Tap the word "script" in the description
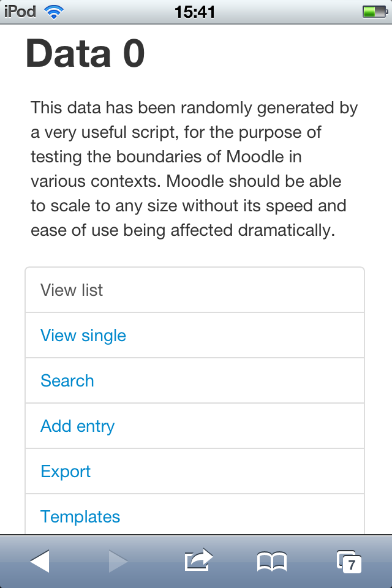Viewport: 392px width, 588px height. (x=154, y=132)
